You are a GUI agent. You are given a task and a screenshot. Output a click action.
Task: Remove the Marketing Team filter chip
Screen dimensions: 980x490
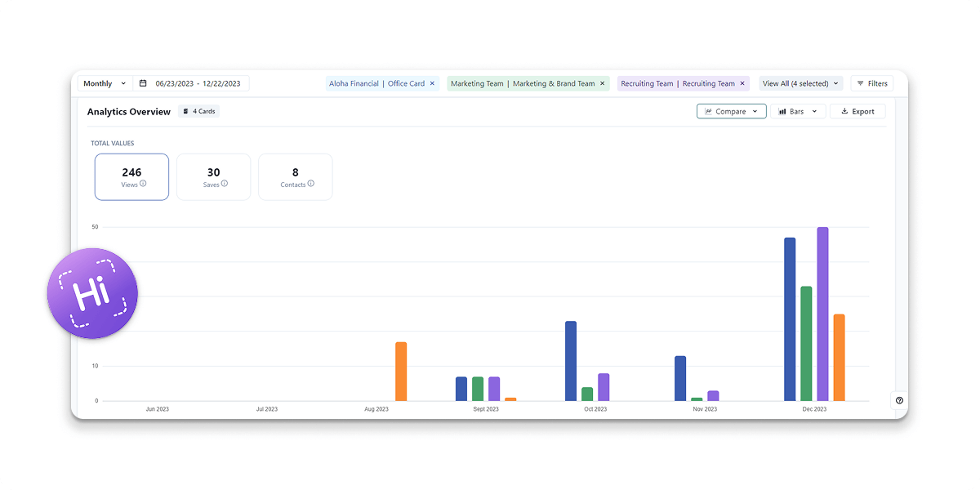pyautogui.click(x=603, y=83)
